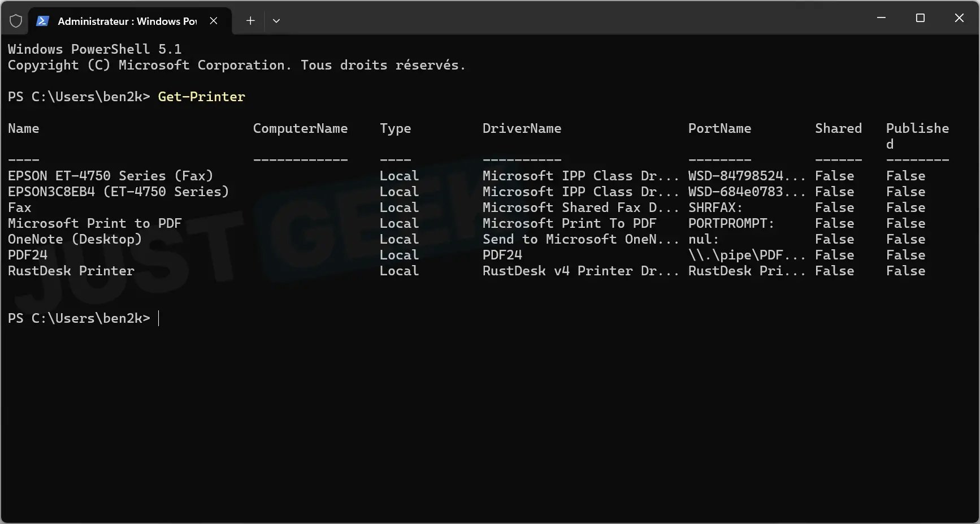Click the WSD-684e0783... port name
This screenshot has width=980, height=524.
747,192
